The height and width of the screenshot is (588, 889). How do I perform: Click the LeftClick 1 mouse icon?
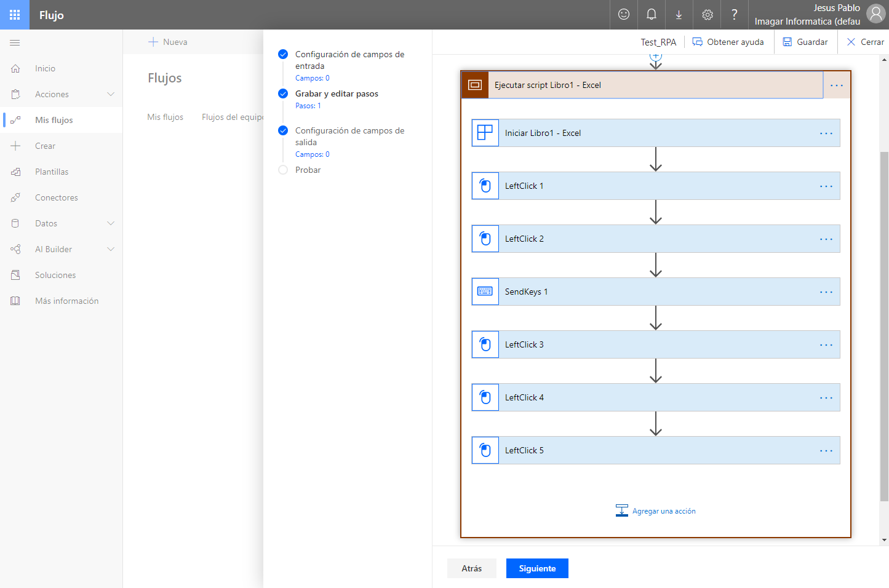(x=485, y=186)
